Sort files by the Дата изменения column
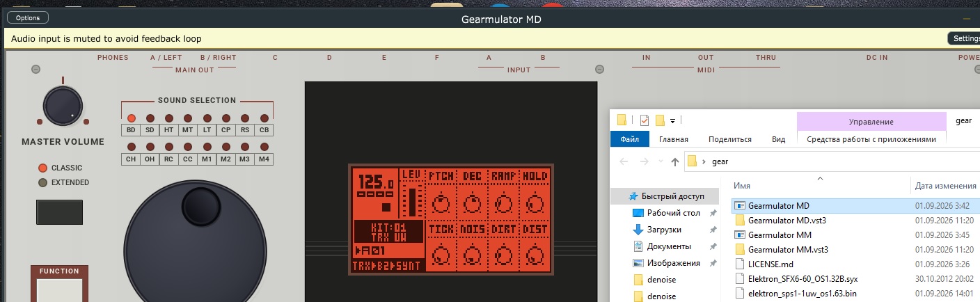980x302 pixels. click(945, 186)
